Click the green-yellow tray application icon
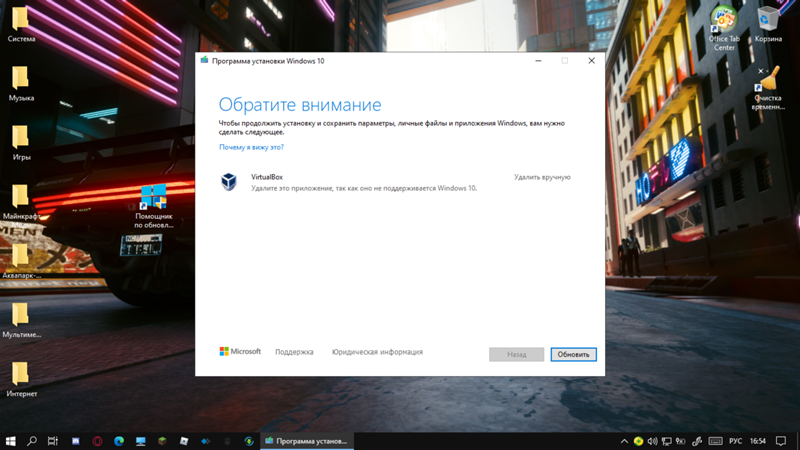 coord(638,441)
